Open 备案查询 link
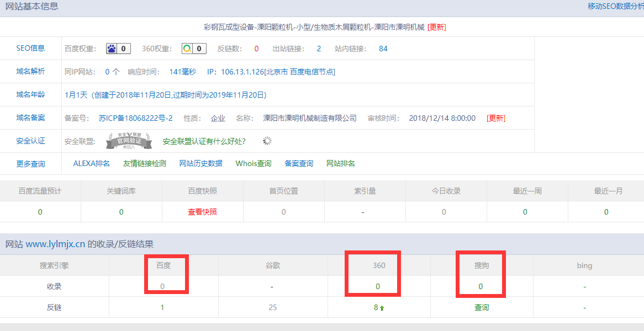 tap(299, 163)
